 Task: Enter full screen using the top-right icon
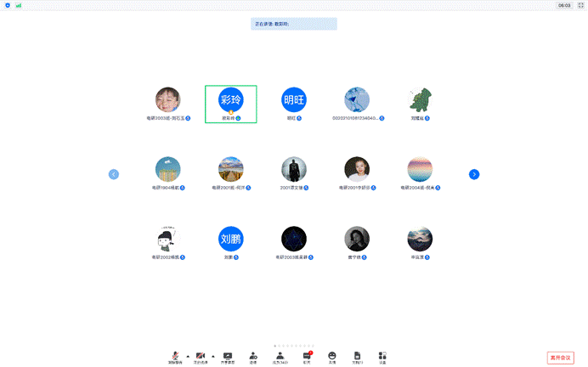click(x=580, y=5)
